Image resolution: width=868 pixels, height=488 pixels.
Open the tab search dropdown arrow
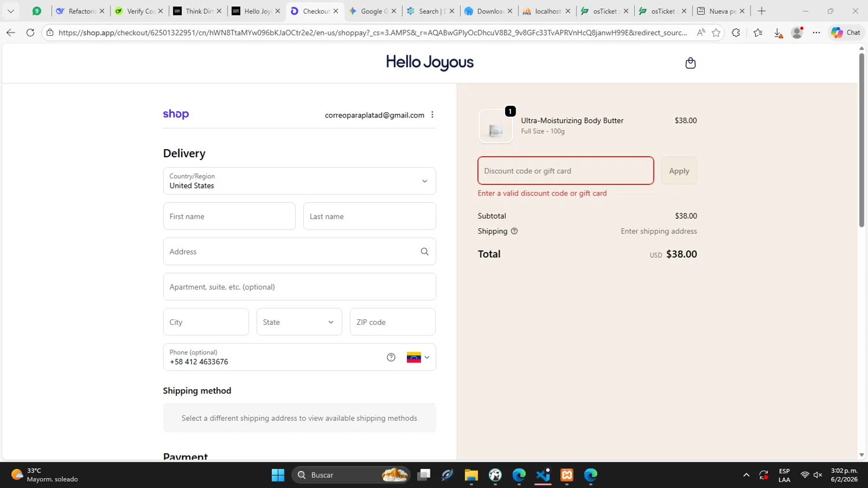[10, 11]
